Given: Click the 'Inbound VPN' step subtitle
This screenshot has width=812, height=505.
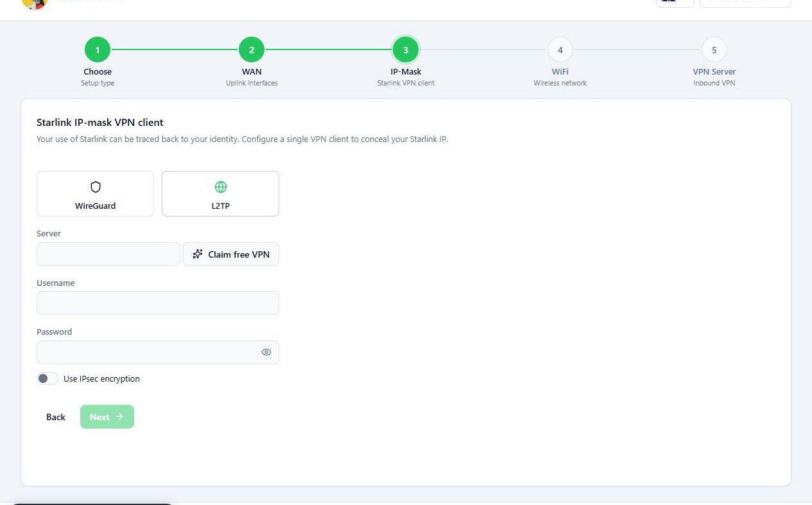Looking at the screenshot, I should coord(714,83).
